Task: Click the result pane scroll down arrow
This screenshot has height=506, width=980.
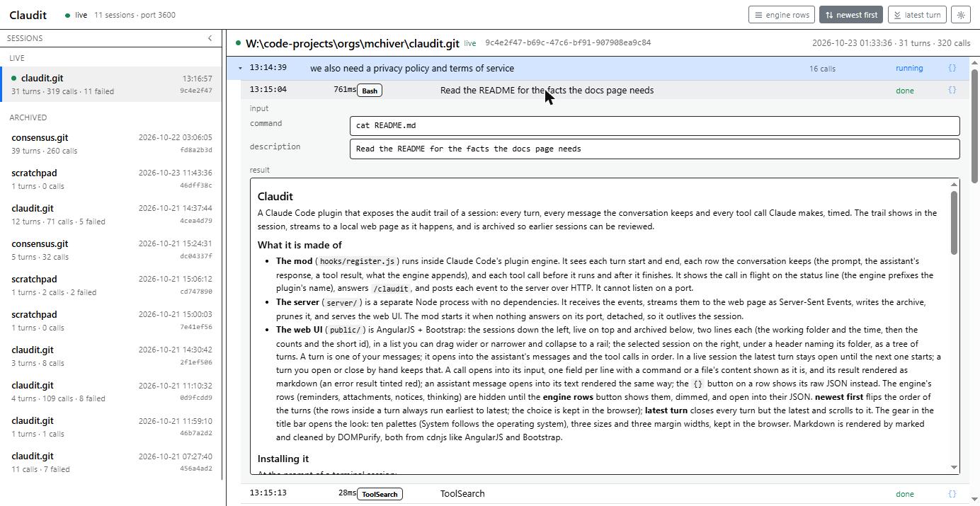Action: 954,468
